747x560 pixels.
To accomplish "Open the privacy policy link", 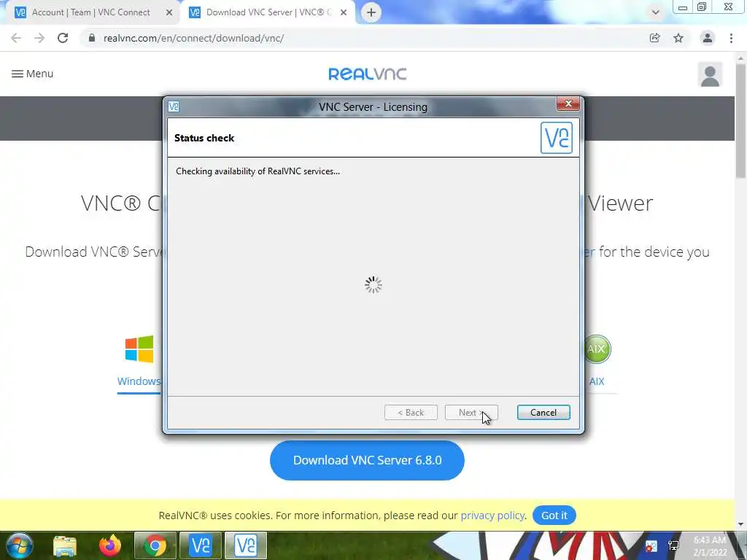I will click(x=492, y=516).
